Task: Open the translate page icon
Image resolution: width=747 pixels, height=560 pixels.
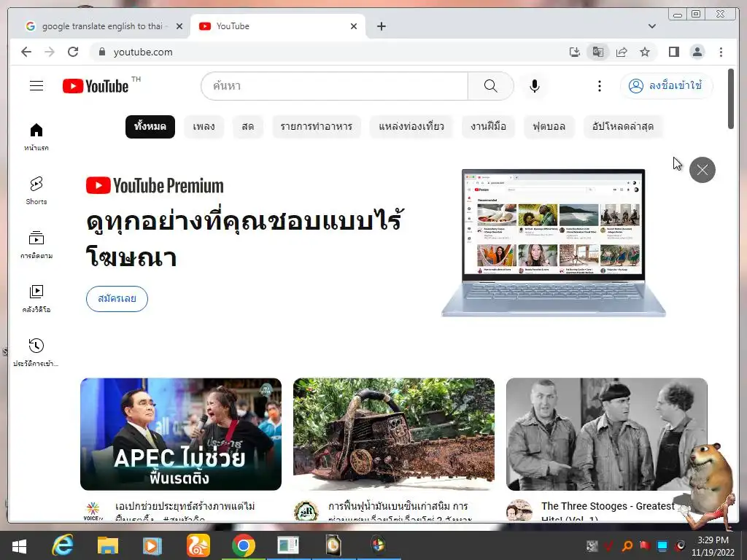Action: click(598, 52)
